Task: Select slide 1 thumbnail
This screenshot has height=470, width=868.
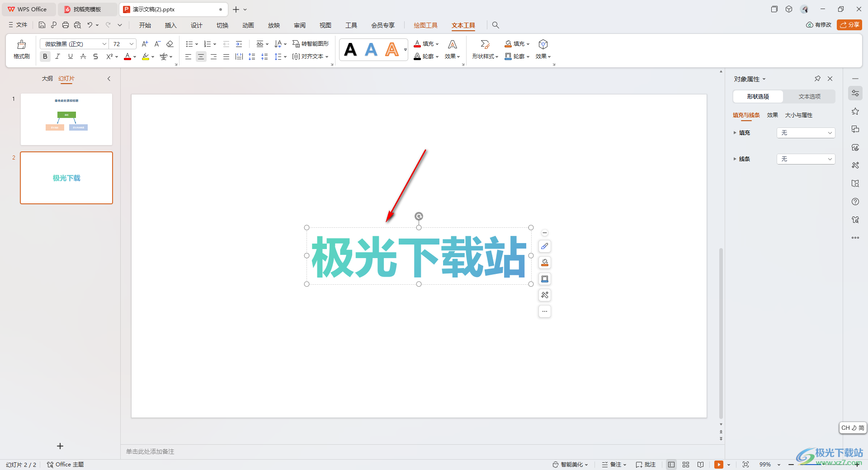Action: 66,119
